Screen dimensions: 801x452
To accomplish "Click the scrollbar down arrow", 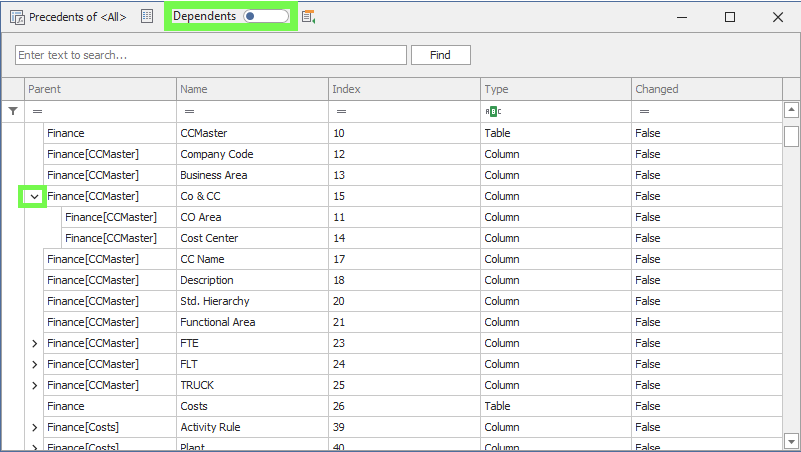I will coord(791,439).
